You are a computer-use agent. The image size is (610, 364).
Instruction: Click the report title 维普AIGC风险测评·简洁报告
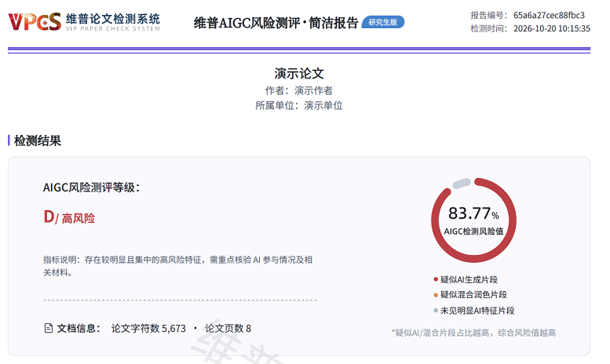(276, 23)
